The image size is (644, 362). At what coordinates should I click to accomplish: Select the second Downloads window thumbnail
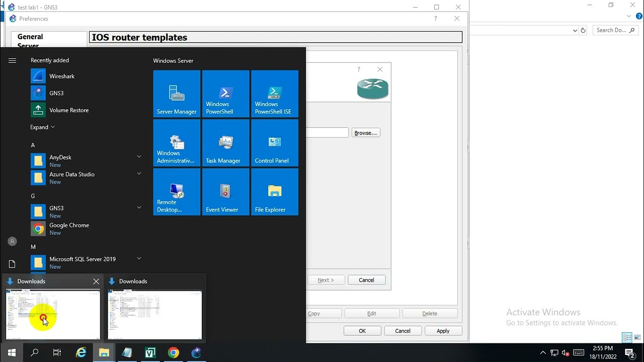point(155,315)
